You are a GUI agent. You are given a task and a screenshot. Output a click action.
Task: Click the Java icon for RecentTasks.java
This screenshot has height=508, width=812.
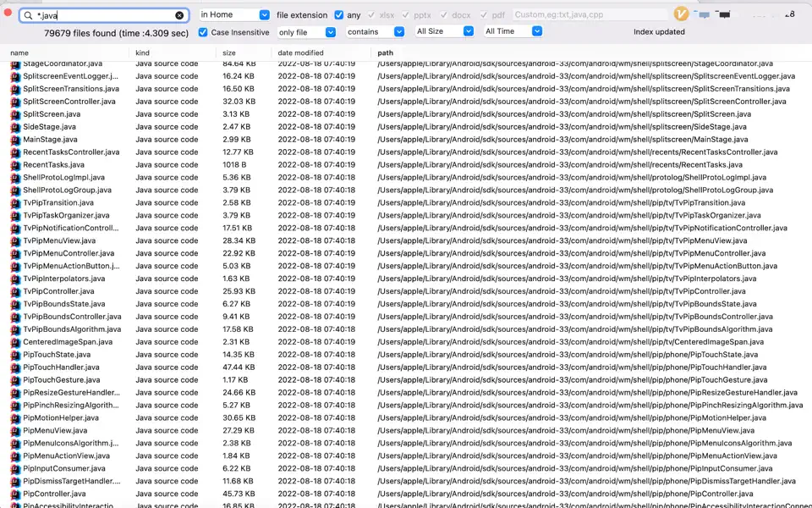[14, 165]
